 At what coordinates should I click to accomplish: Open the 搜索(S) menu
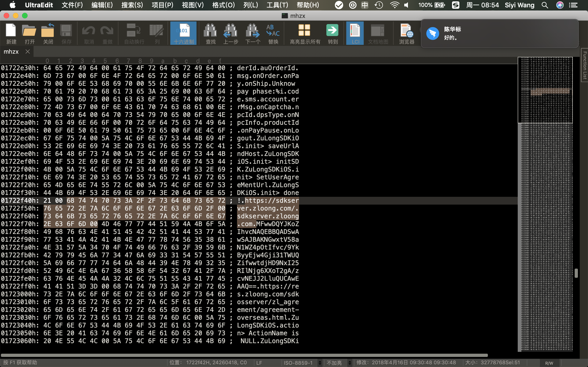tap(132, 5)
